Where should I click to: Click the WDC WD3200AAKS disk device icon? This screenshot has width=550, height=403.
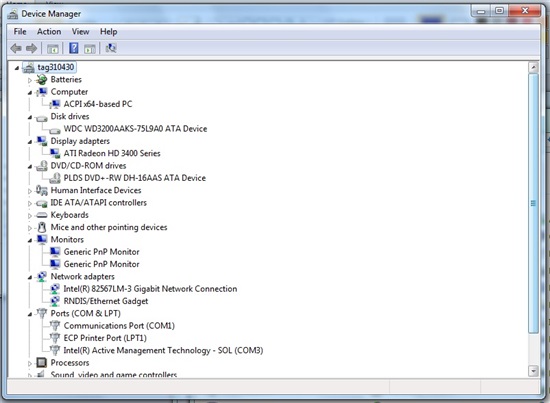[55, 130]
